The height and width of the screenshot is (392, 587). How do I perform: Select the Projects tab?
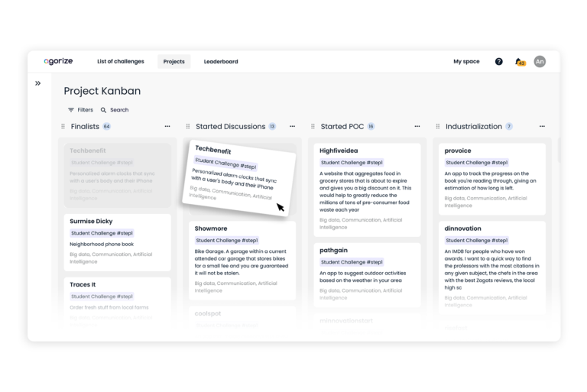pos(174,61)
